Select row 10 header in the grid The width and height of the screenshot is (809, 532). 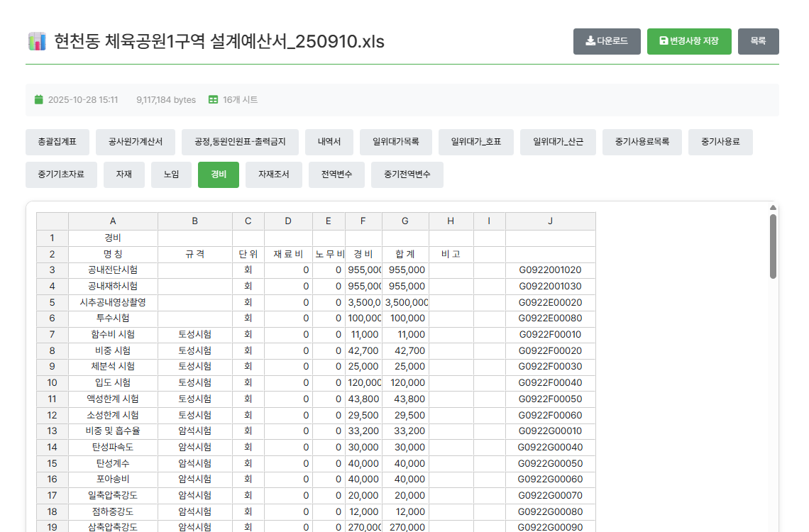[52, 382]
